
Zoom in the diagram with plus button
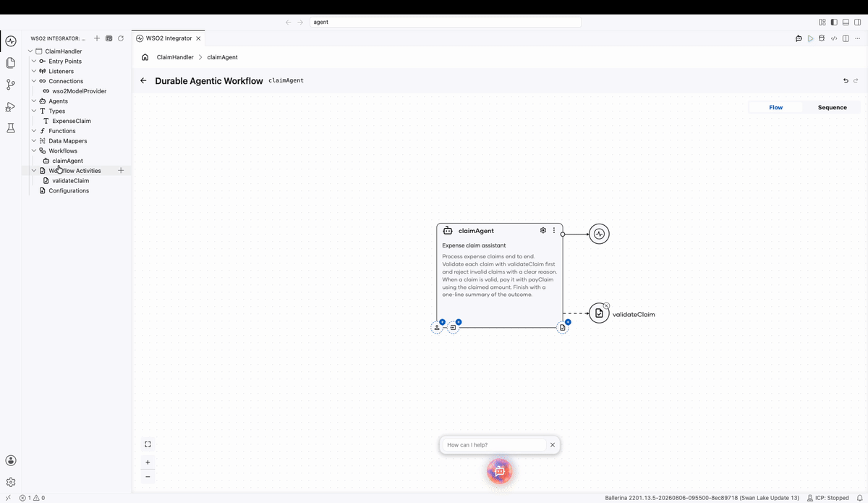point(148,462)
